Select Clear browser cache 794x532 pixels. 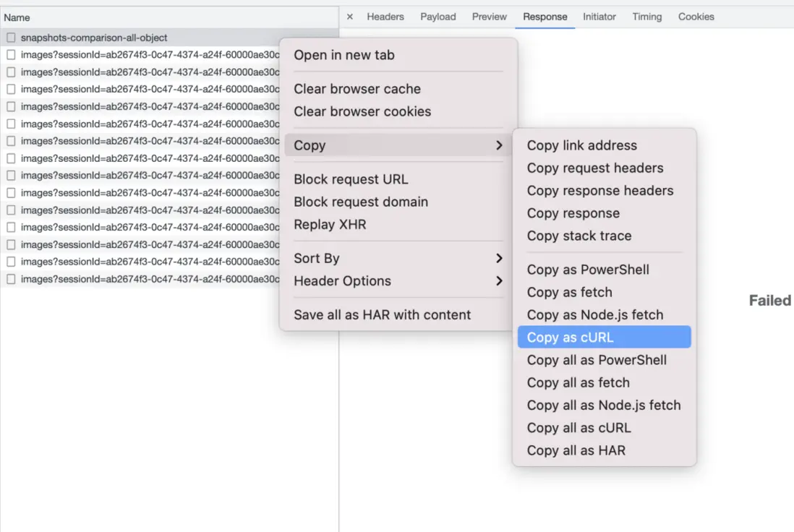[357, 89]
